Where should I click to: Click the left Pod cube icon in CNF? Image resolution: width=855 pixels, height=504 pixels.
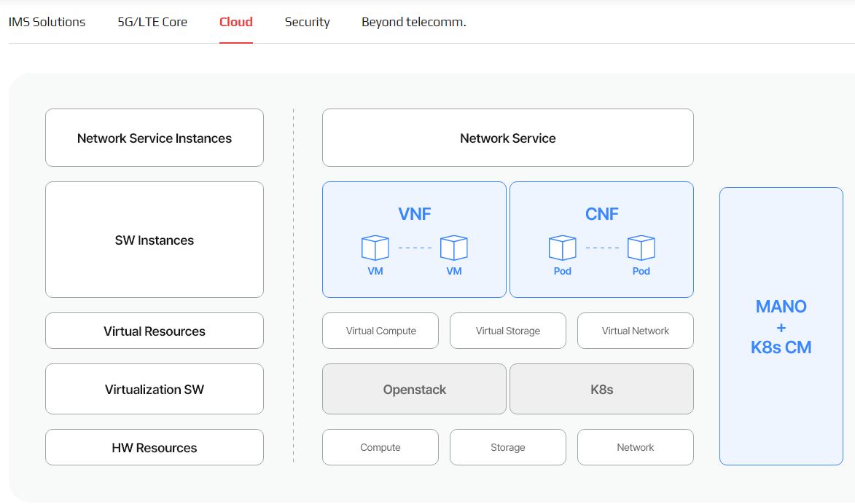point(562,248)
